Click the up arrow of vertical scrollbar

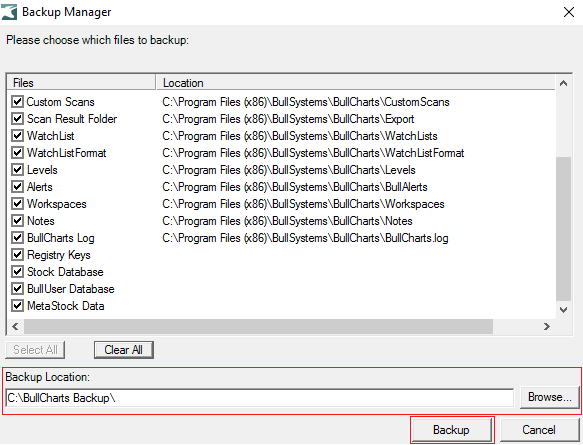563,83
